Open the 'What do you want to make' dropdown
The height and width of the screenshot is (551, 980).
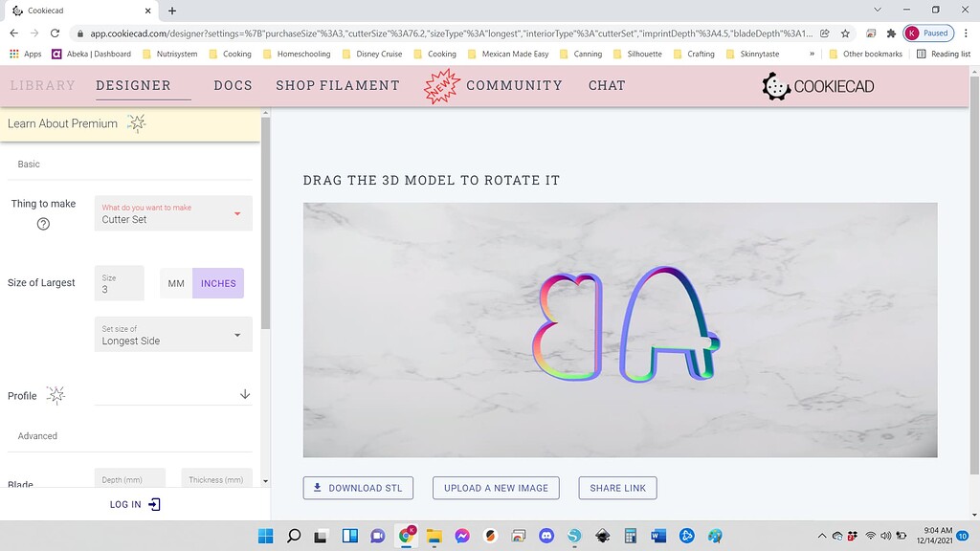pyautogui.click(x=173, y=213)
